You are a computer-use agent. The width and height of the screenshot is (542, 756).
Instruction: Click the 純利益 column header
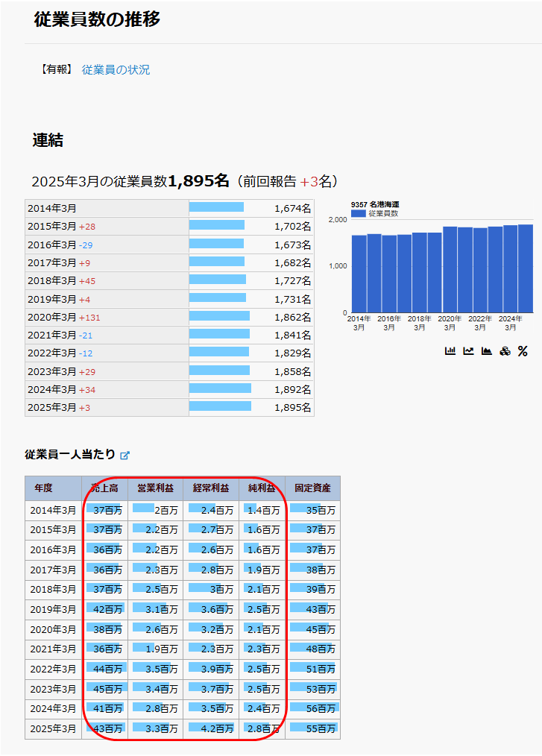[262, 488]
